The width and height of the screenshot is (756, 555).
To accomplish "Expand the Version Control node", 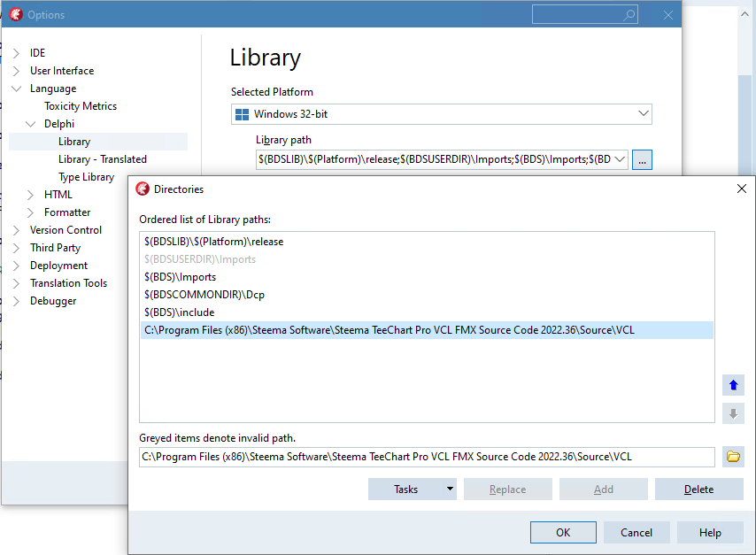I will (16, 230).
